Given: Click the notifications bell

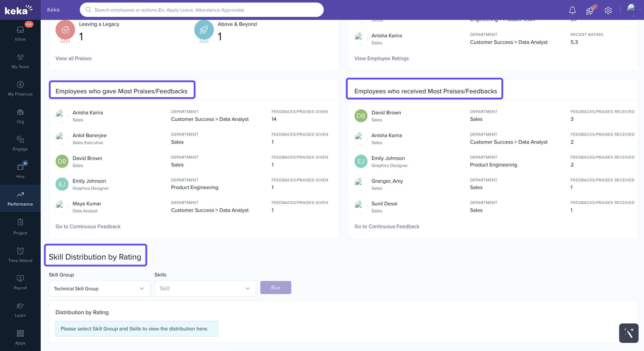Looking at the screenshot, I should 572,10.
